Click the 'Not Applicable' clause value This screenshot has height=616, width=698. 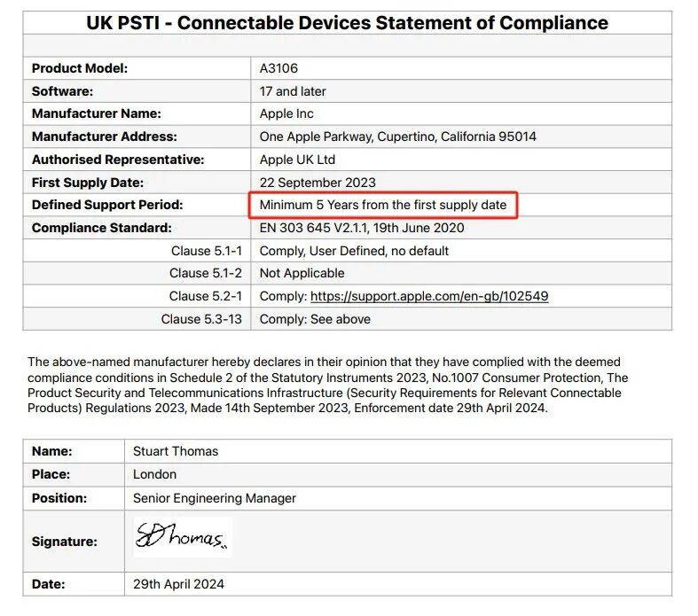(x=302, y=273)
